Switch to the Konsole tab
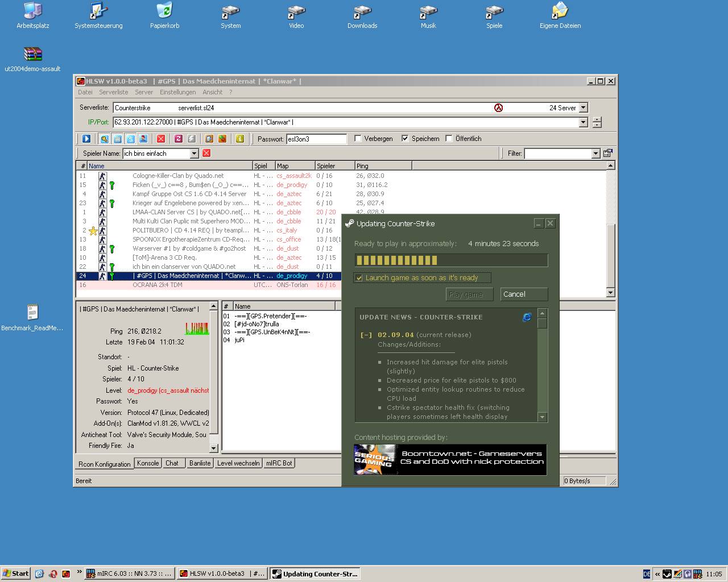728x582 pixels. pyautogui.click(x=148, y=463)
